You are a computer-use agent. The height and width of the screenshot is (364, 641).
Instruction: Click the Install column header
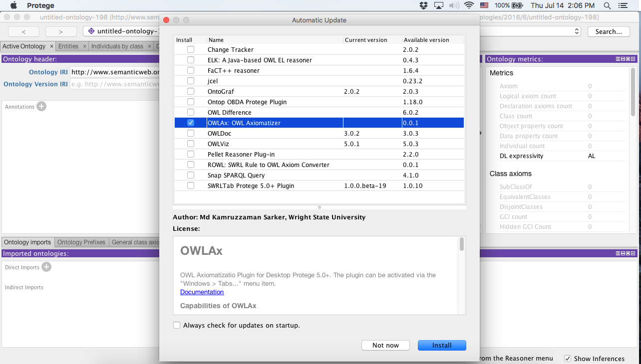(x=190, y=40)
